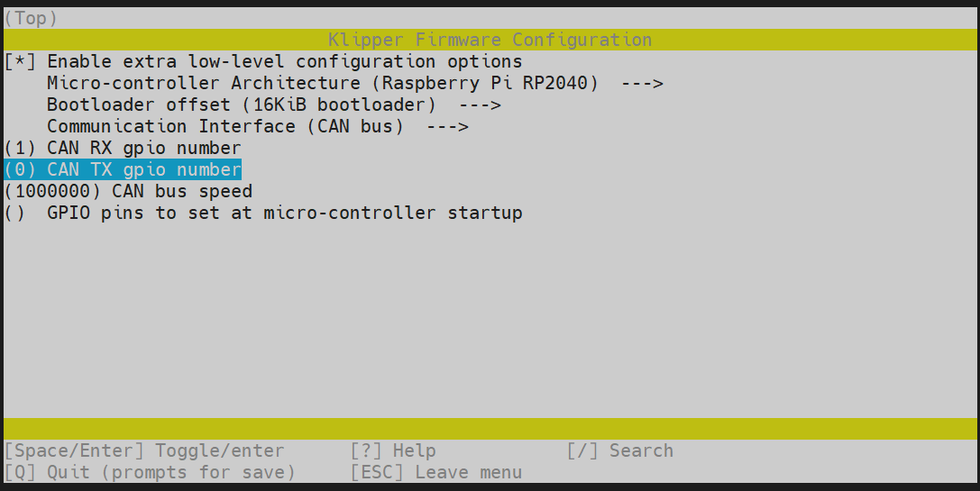This screenshot has height=491, width=980.
Task: Click the [Q] Quit hint
Action: [150, 473]
